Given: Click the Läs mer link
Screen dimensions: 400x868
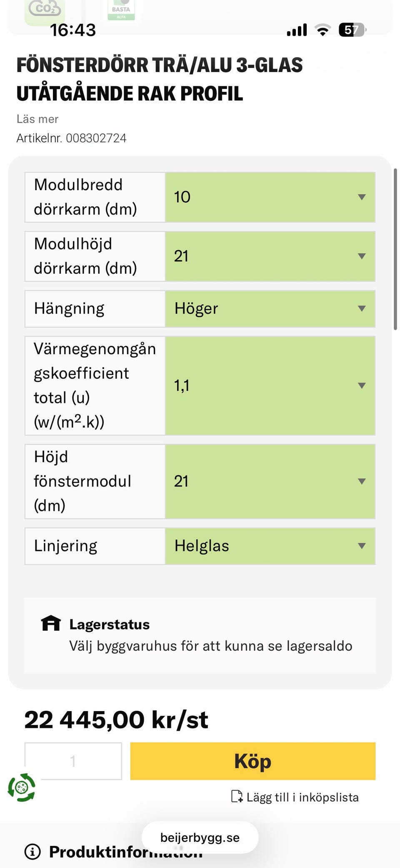Looking at the screenshot, I should click(37, 119).
